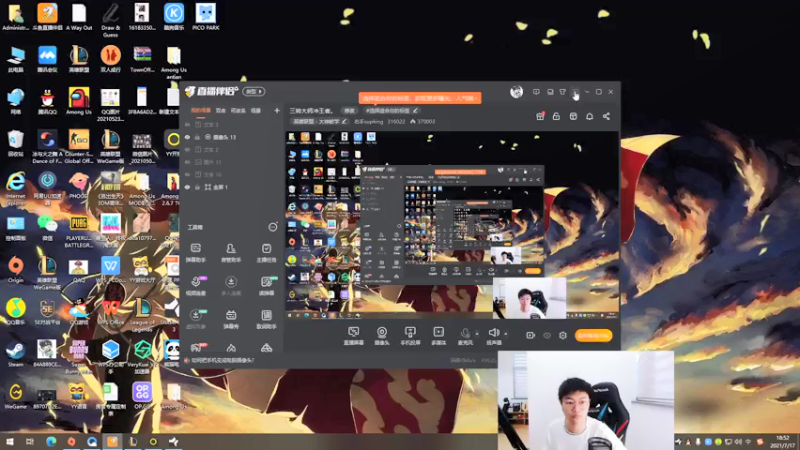The image size is (800, 450).
Task: Toggle visibility eye of 图片 11 layer
Action: coord(187,162)
